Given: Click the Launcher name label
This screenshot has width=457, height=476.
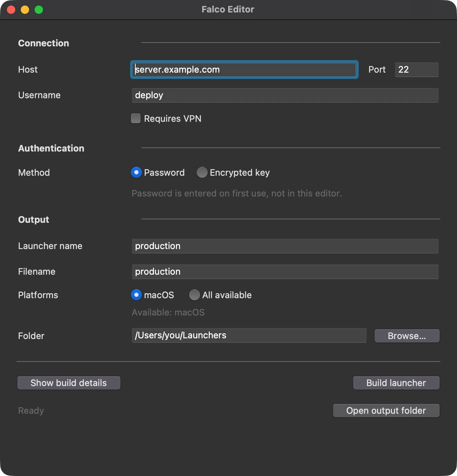Looking at the screenshot, I should 50,246.
